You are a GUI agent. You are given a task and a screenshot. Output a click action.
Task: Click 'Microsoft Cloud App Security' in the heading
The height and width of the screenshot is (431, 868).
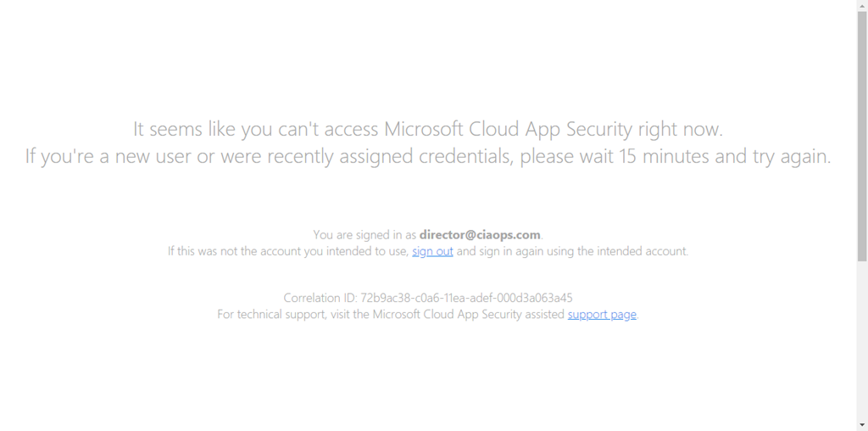[x=509, y=129]
